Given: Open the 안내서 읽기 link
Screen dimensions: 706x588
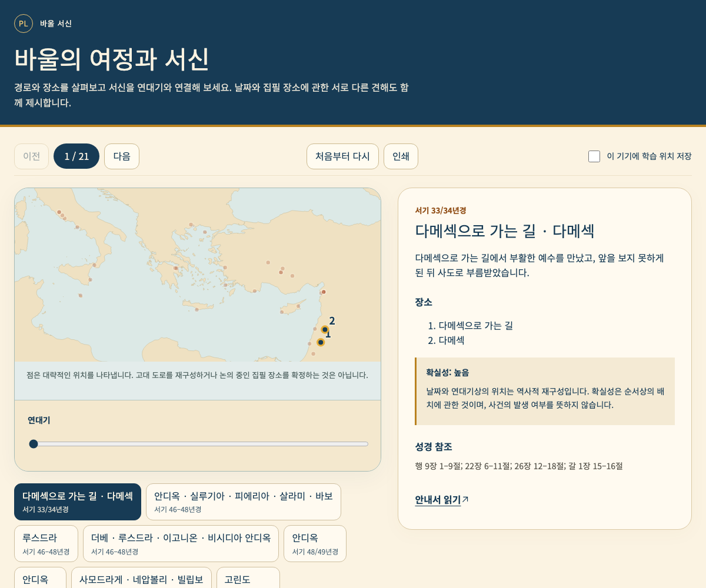Looking at the screenshot, I should 438,500.
